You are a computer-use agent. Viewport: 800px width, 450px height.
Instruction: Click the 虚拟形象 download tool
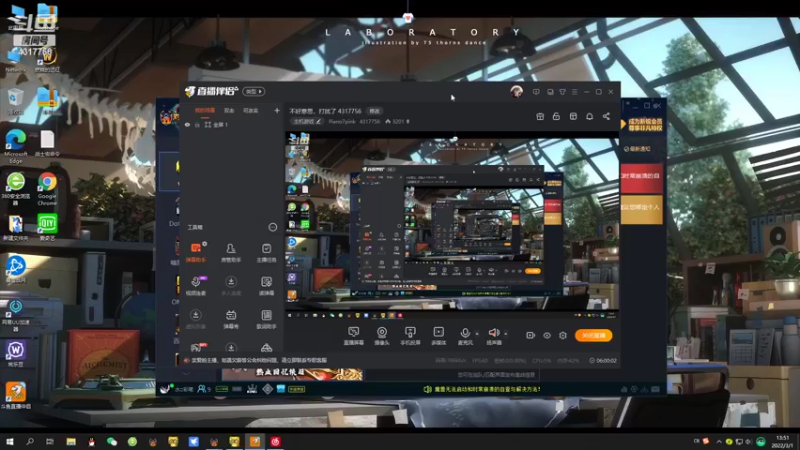196,319
